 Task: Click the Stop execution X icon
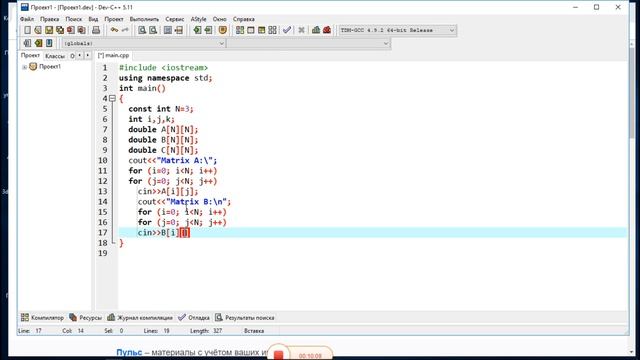pyautogui.click(x=301, y=30)
